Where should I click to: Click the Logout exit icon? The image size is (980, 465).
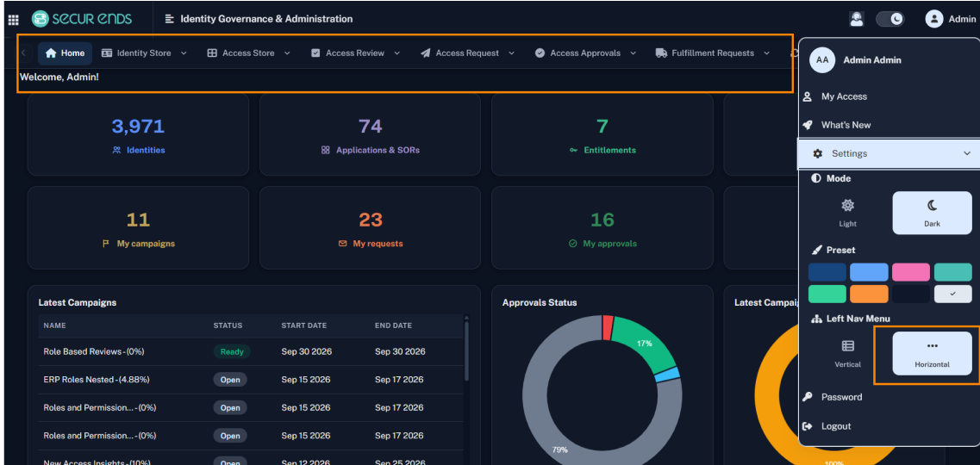point(808,426)
